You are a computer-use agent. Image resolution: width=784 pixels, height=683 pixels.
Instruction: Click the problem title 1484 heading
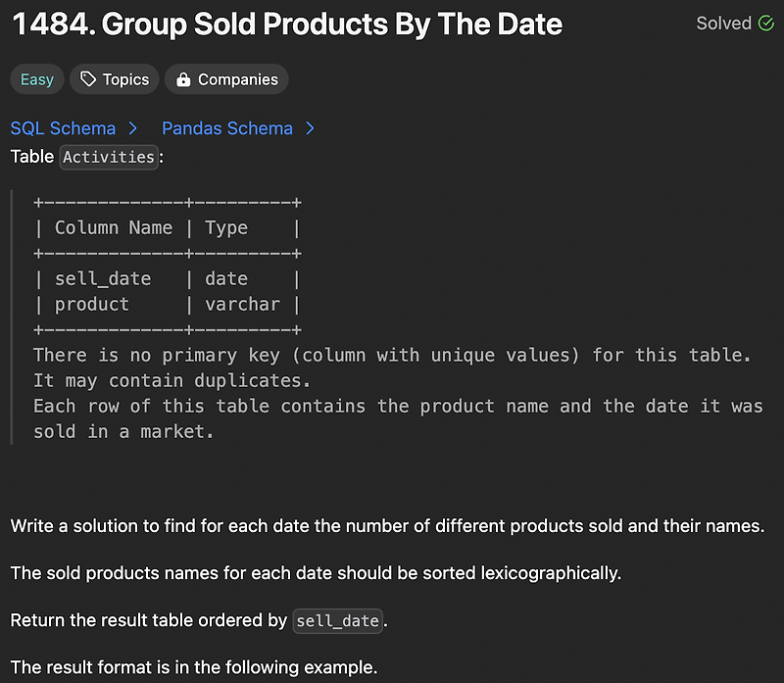pos(287,24)
